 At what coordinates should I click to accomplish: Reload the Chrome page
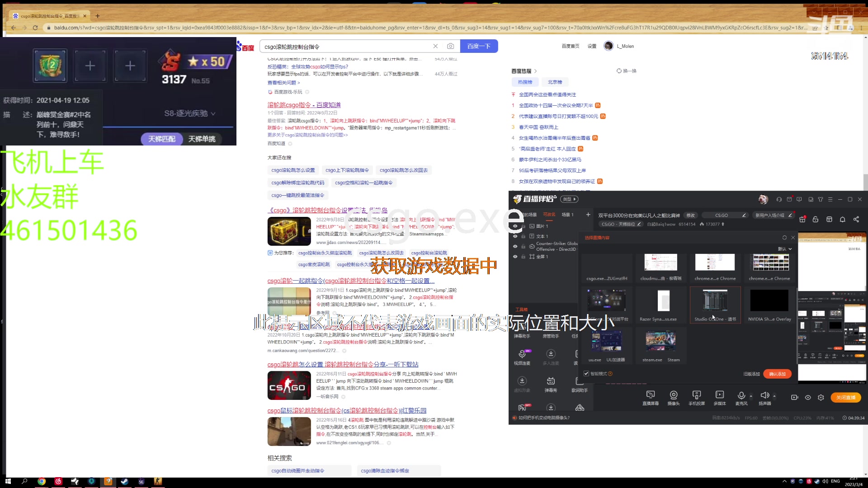[x=35, y=28]
